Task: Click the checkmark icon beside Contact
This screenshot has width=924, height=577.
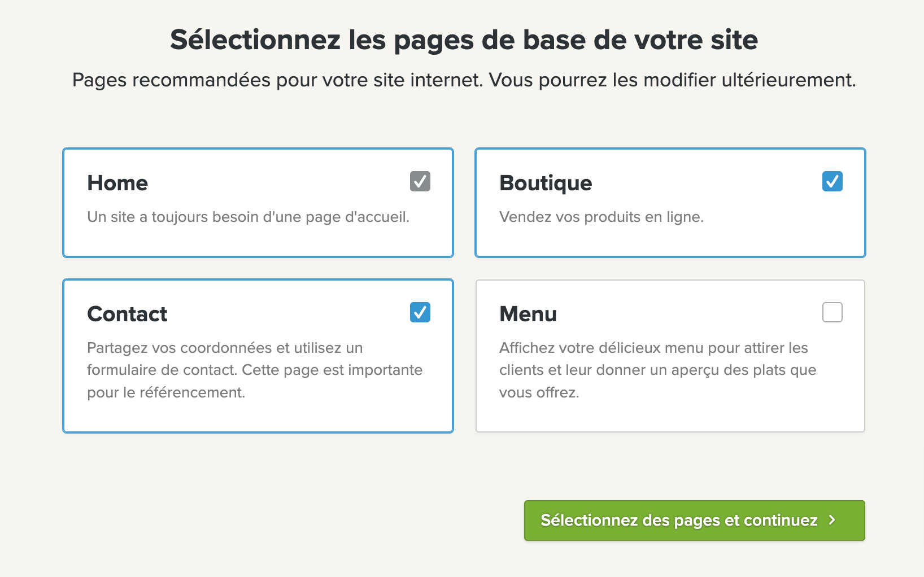Action: coord(419,312)
